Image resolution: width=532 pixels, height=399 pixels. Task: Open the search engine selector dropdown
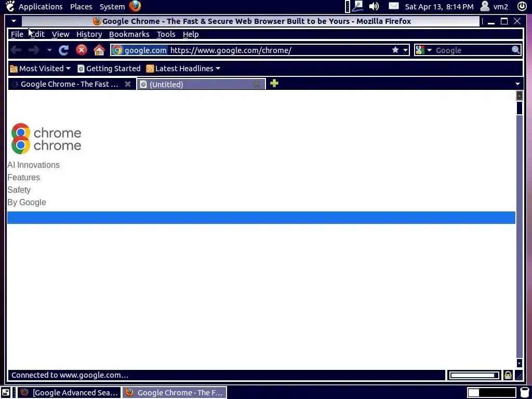coord(423,50)
